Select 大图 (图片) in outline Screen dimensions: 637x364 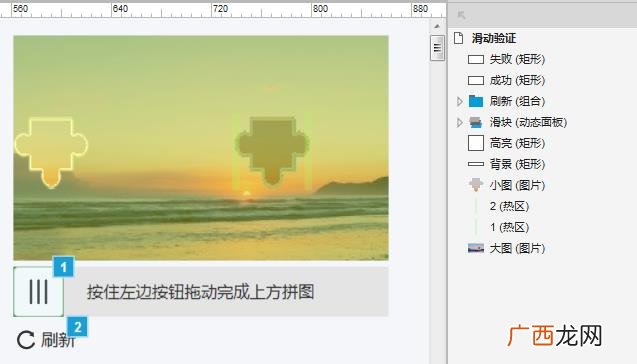click(x=517, y=248)
